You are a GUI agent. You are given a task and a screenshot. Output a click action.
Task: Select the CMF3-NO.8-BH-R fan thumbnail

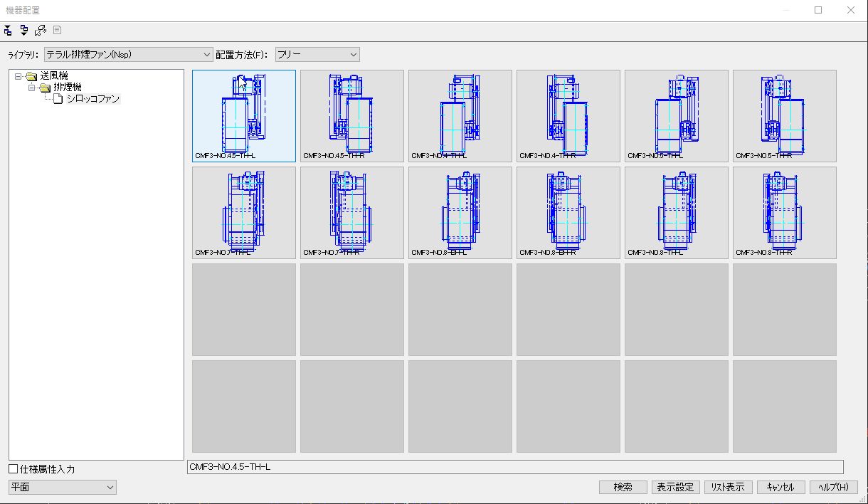[568, 213]
